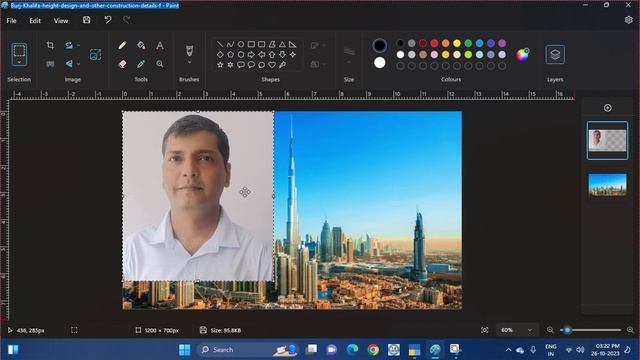
Task: Open the Flip dropdown arrow
Action: (78, 64)
